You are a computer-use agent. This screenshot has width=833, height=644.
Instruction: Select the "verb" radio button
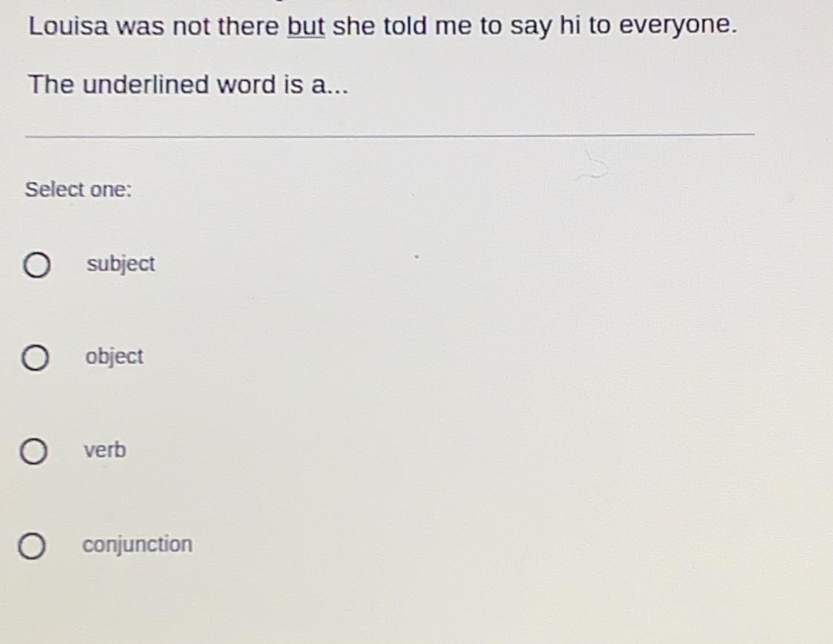point(33,451)
